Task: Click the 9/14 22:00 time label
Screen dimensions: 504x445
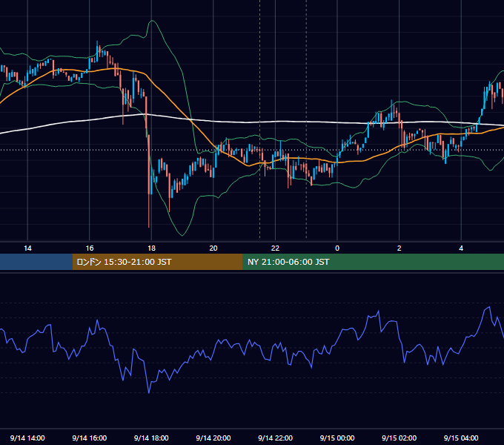Action: [x=275, y=438]
